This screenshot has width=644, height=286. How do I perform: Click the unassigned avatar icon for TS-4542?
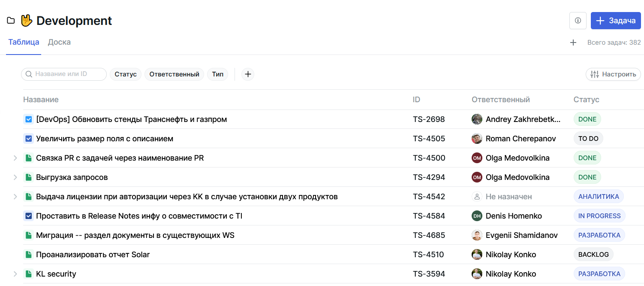[x=477, y=197]
